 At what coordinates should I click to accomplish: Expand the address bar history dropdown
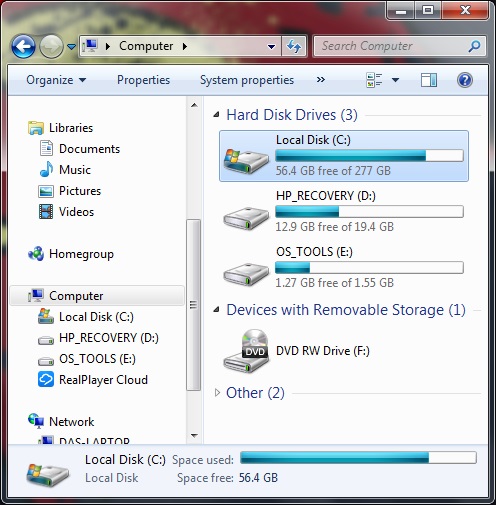pos(272,47)
